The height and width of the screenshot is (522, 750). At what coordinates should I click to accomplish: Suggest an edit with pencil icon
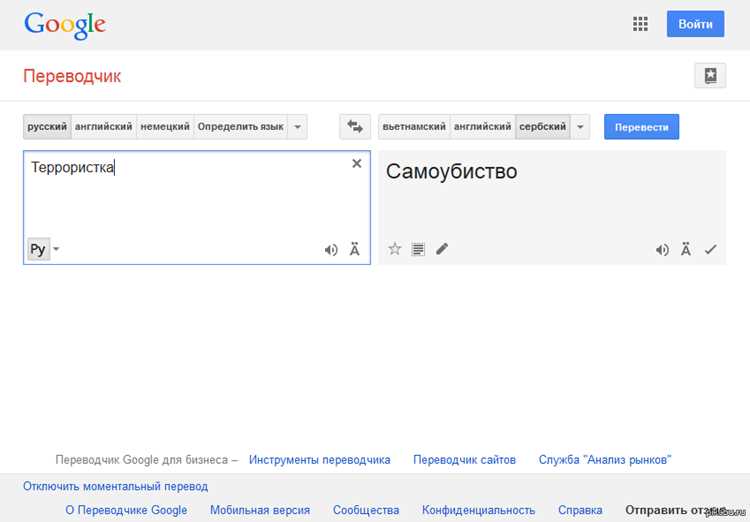(x=442, y=249)
